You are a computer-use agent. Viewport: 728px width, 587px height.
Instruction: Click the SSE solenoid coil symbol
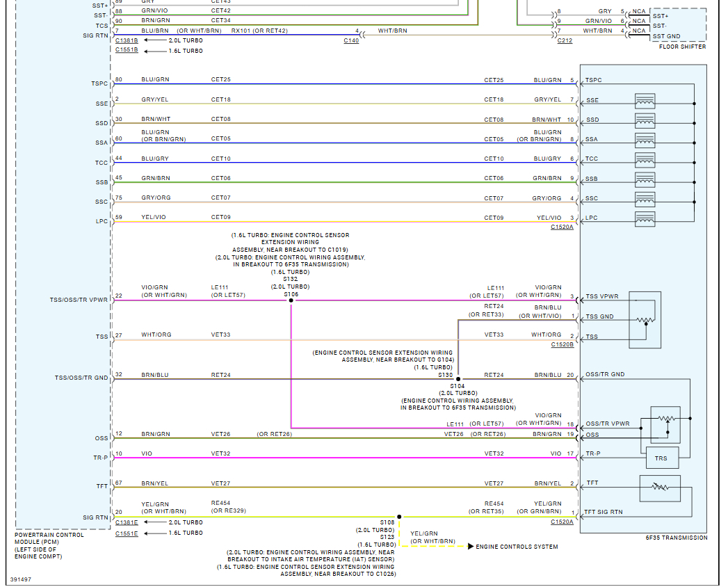pyautogui.click(x=645, y=102)
